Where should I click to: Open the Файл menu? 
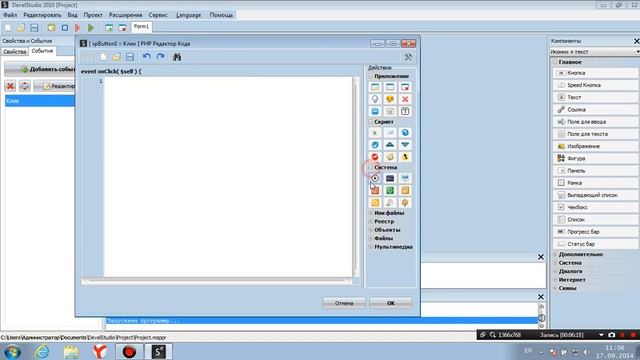pyautogui.click(x=10, y=15)
